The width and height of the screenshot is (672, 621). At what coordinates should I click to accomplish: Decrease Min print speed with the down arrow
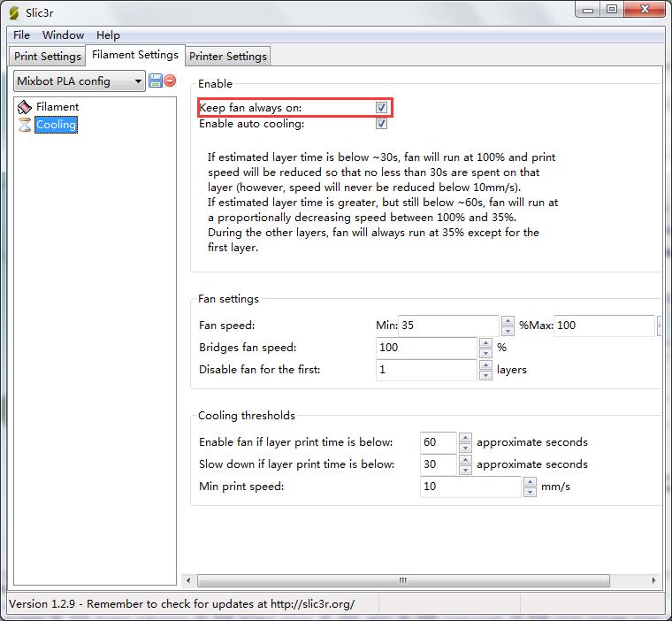[531, 492]
